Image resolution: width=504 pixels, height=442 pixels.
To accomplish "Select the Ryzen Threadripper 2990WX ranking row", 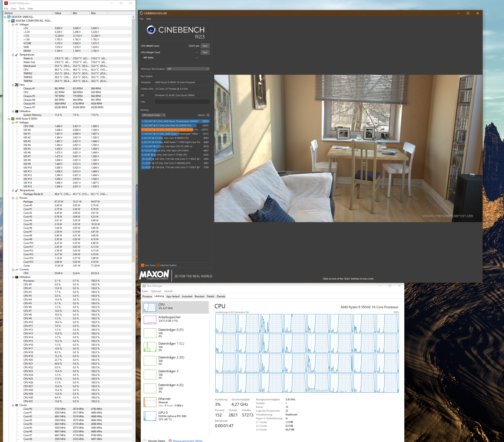I will 175,121.
